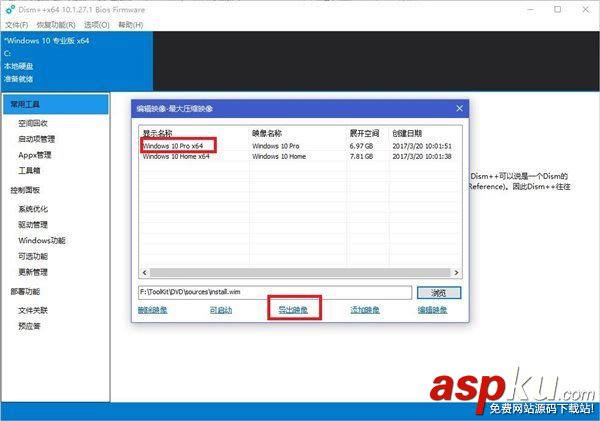Click the Windows 10 Home image name cell
600x421 pixels.
coord(279,156)
